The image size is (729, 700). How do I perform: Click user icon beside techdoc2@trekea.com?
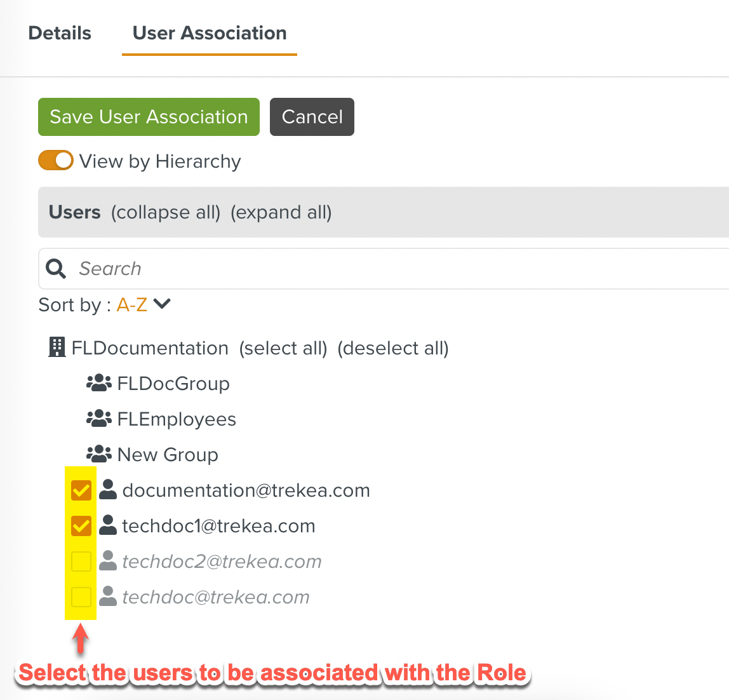click(109, 560)
